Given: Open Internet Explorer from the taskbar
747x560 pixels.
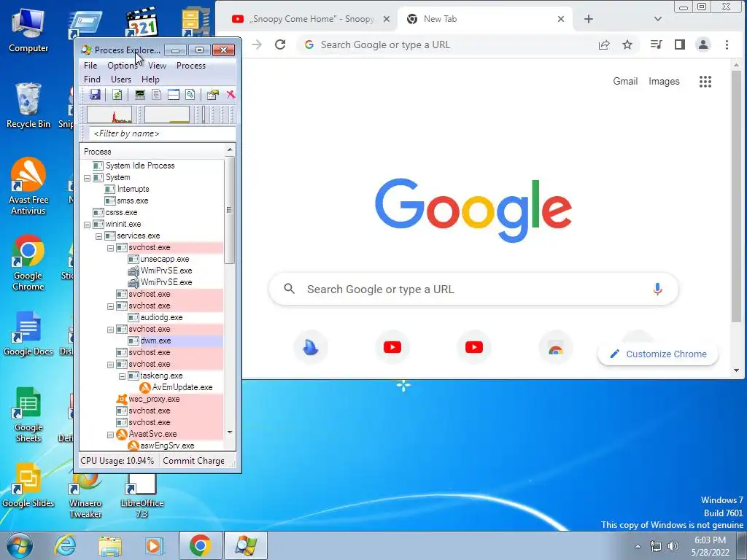Looking at the screenshot, I should click(x=65, y=545).
